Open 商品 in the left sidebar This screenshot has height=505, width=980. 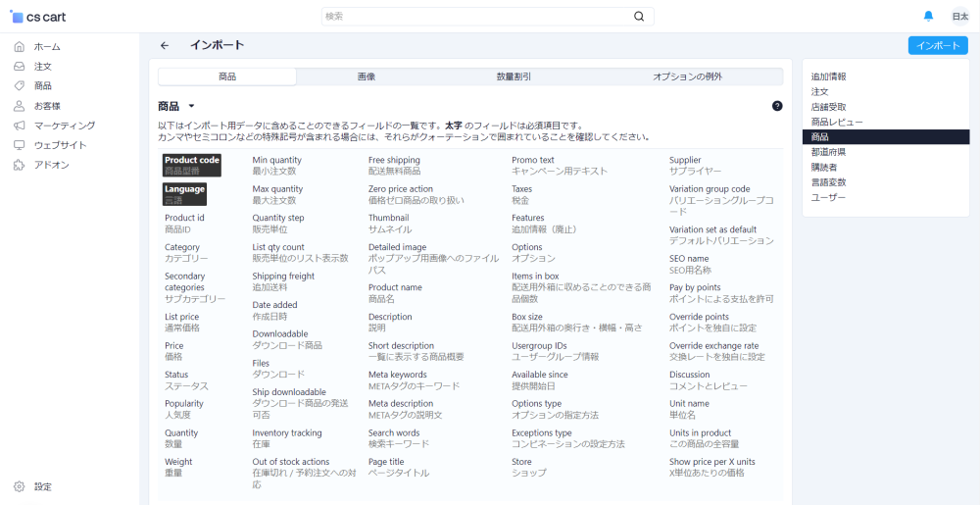(43, 86)
